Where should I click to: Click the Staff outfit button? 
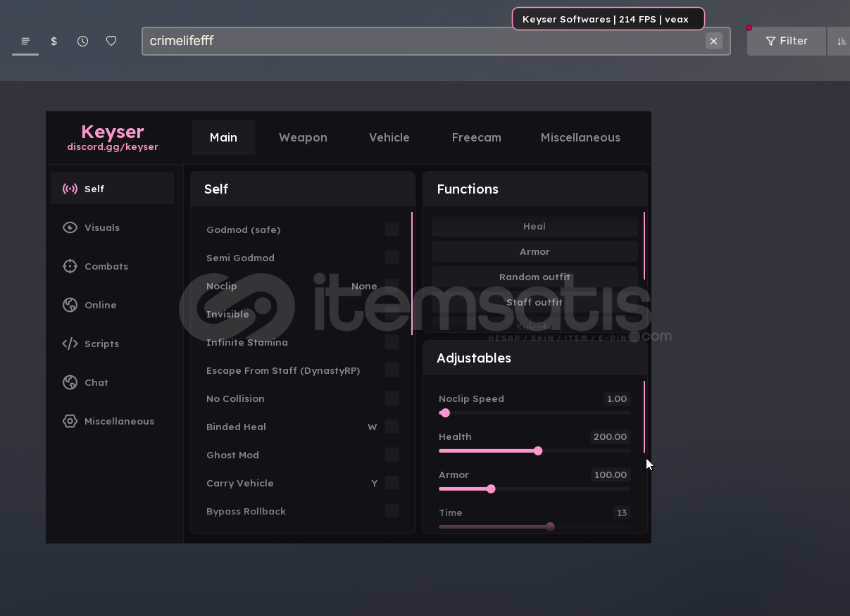pos(535,302)
